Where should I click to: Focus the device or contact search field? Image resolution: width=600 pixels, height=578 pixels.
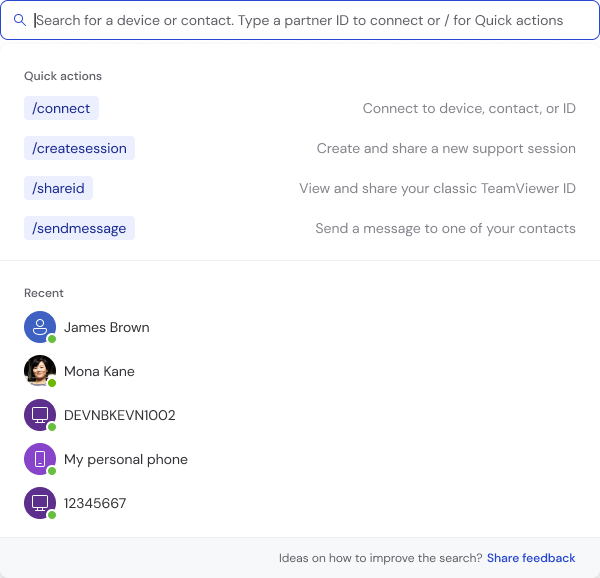pyautogui.click(x=300, y=20)
